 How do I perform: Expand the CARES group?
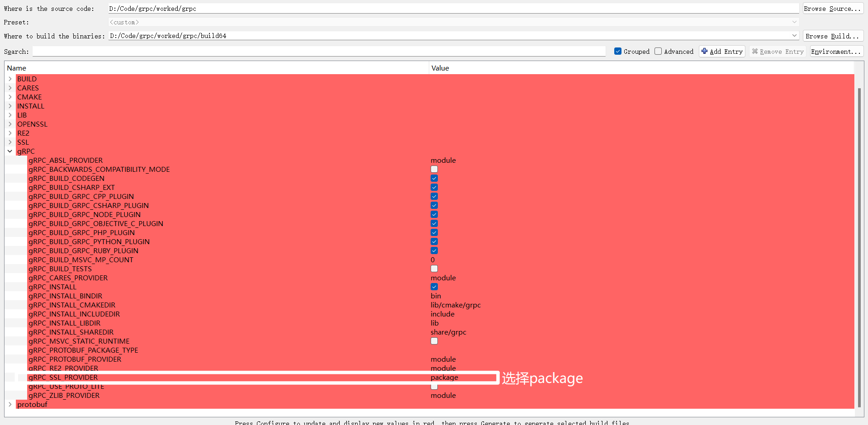coord(10,88)
